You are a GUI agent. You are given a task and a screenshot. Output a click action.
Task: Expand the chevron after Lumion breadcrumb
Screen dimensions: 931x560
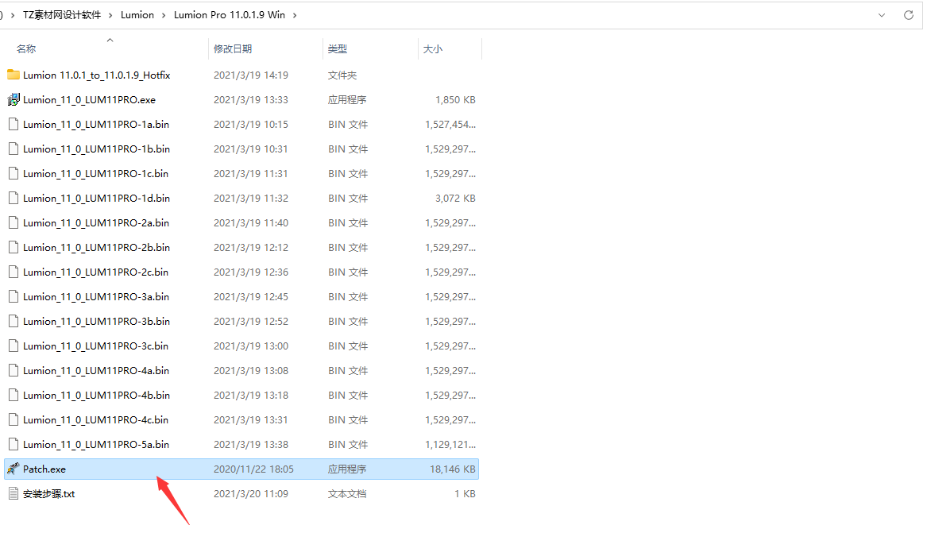164,15
